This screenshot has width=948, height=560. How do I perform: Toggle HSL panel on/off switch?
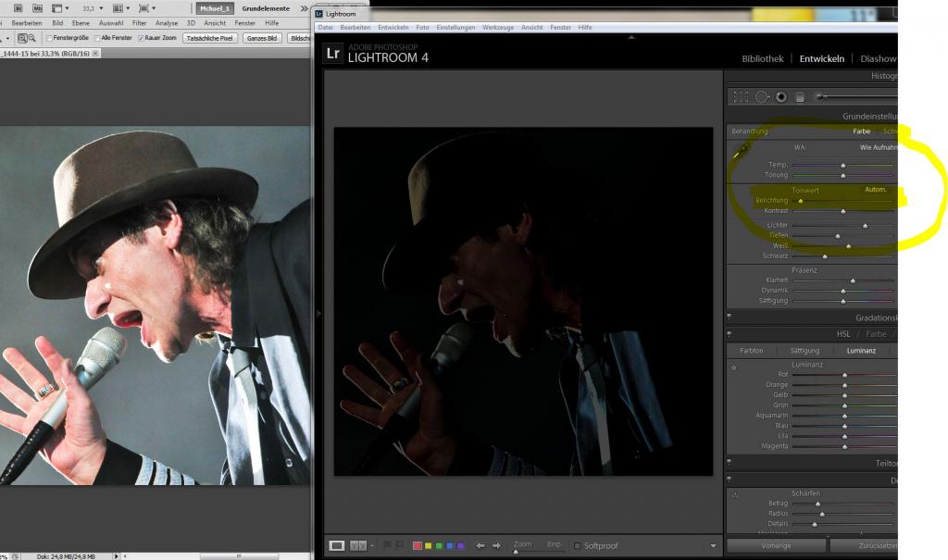(x=730, y=333)
